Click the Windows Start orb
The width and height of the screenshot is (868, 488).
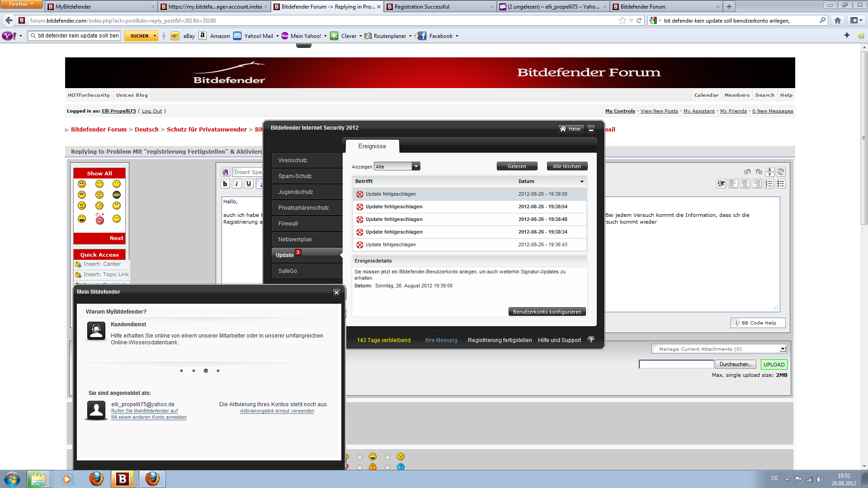tap(12, 479)
